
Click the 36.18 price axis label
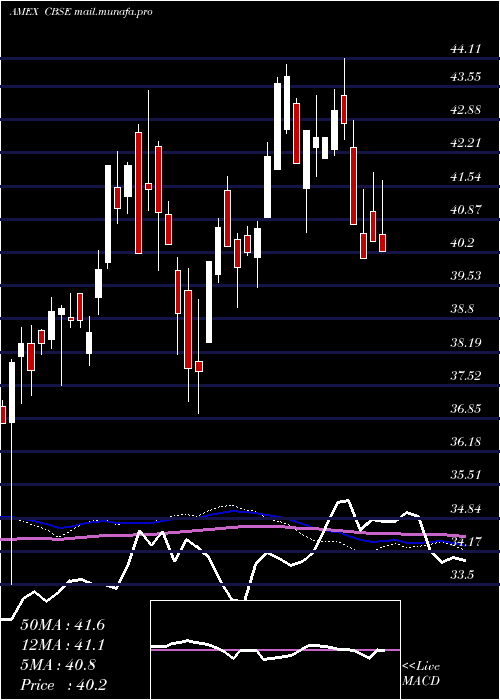466,442
